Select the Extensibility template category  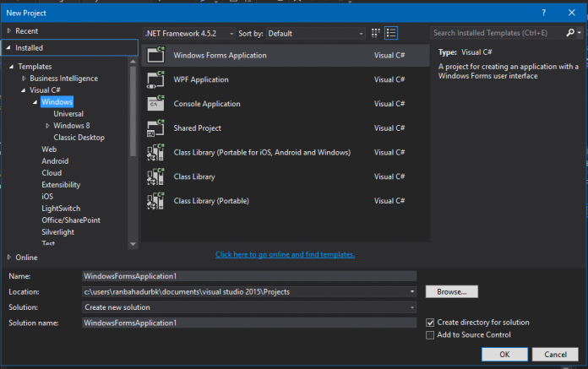pyautogui.click(x=61, y=185)
